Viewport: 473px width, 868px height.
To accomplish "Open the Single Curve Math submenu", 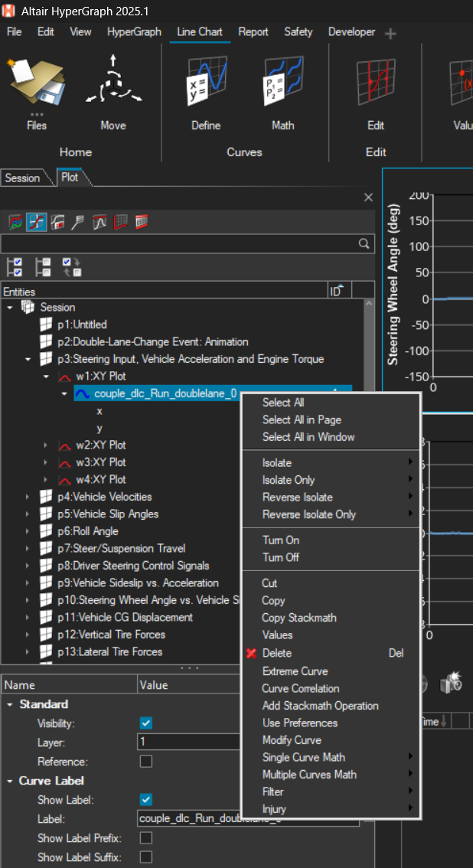I will (x=331, y=757).
